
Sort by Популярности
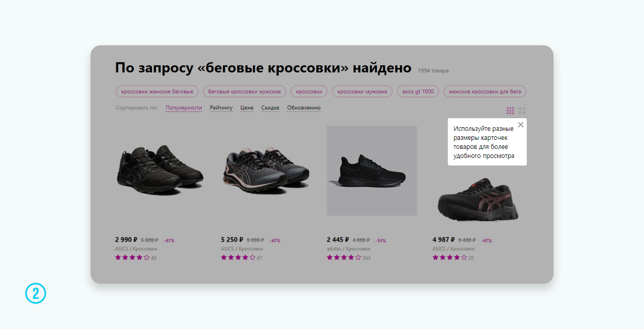[184, 108]
